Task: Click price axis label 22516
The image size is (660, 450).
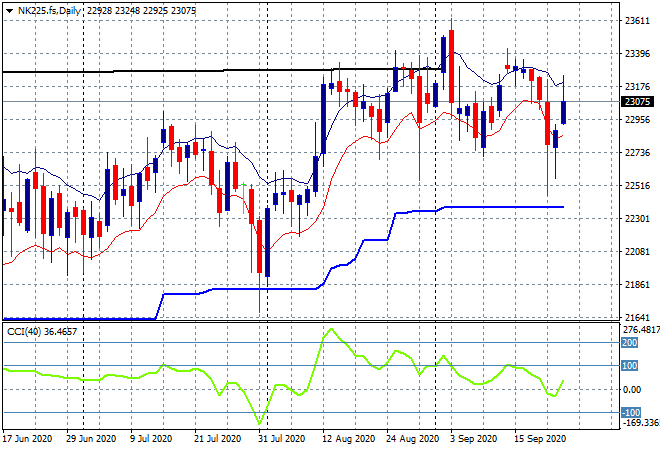Action: (637, 186)
